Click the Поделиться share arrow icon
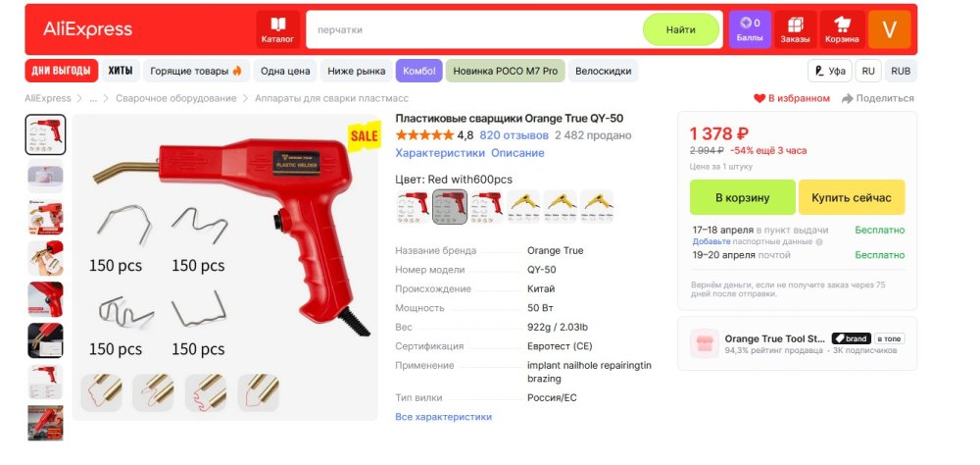This screenshot has width=980, height=465. pyautogui.click(x=848, y=99)
